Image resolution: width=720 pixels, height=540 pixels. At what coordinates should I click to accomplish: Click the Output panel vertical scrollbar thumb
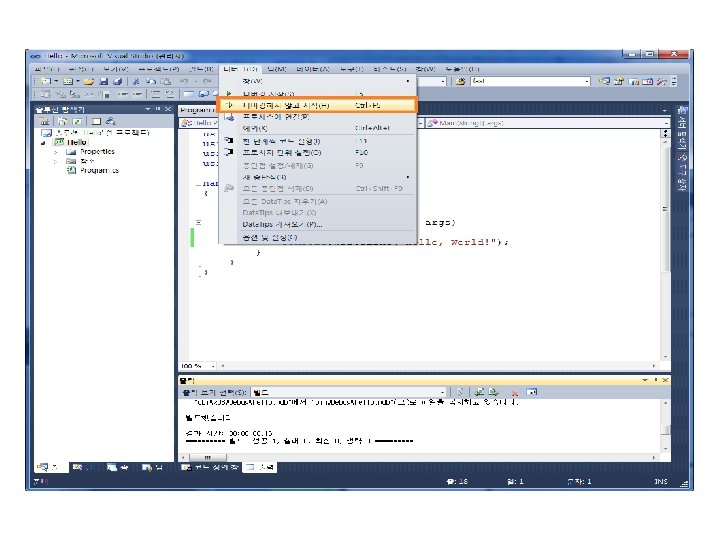(665, 430)
